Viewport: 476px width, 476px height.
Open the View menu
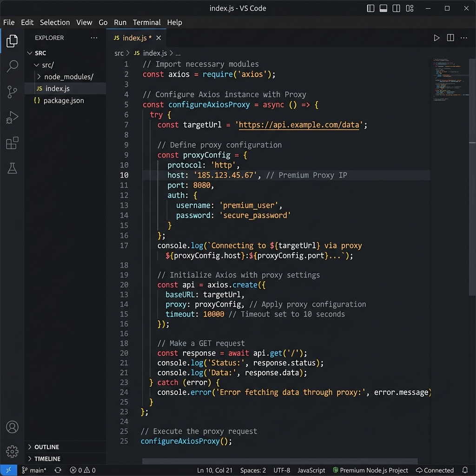click(x=84, y=22)
